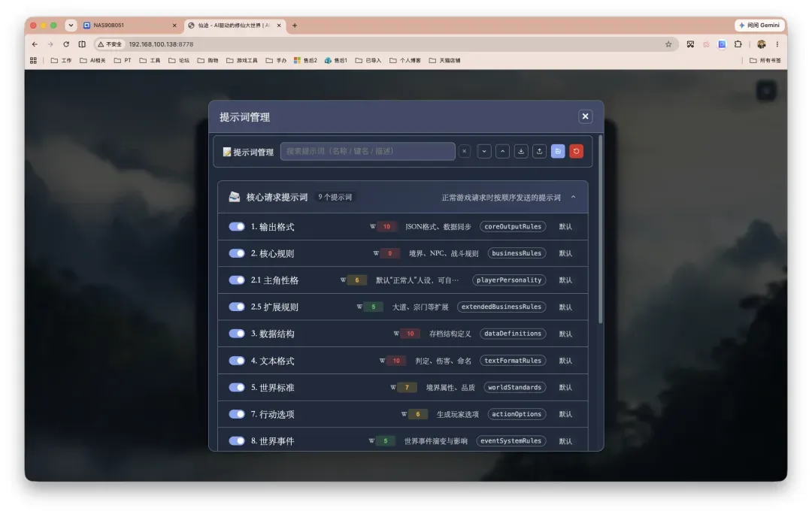Open the AI相关 bookmark folder
812x514 pixels.
tap(92, 61)
